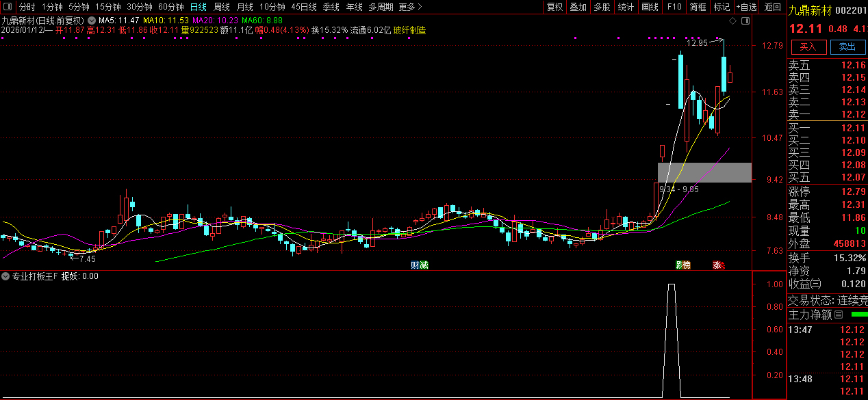Screen dimensions: 868x400
Task: Click the 卖出 sell button
Action: 847,46
